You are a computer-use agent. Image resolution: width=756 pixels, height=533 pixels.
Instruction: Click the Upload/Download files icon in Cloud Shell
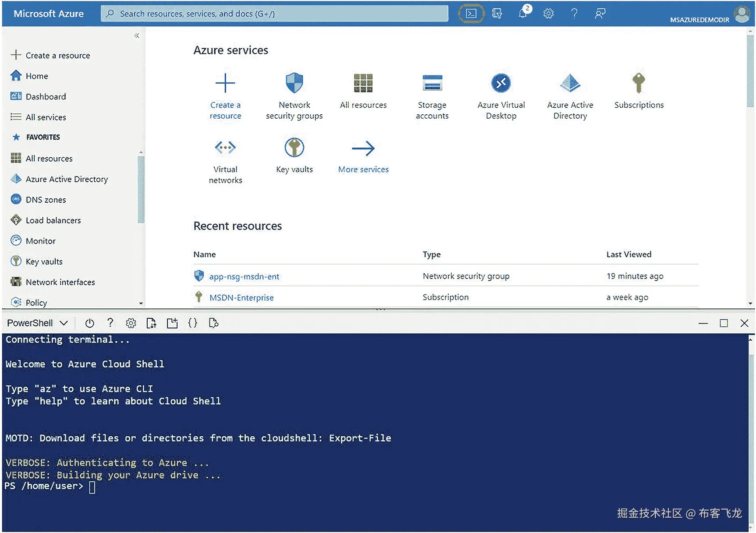click(151, 323)
